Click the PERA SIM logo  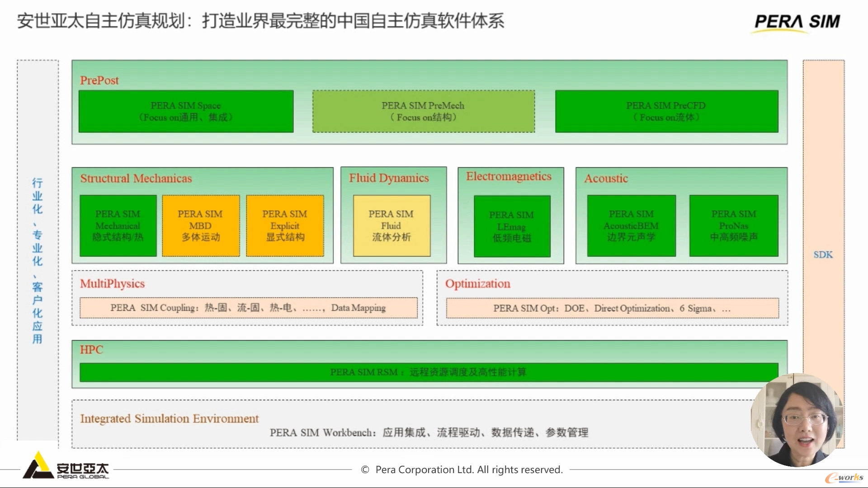[797, 23]
